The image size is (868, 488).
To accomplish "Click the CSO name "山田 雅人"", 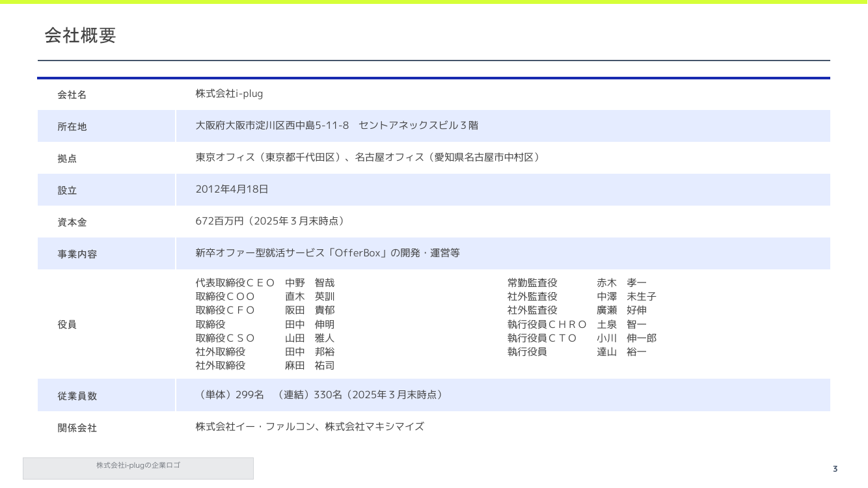I will click(x=310, y=338).
